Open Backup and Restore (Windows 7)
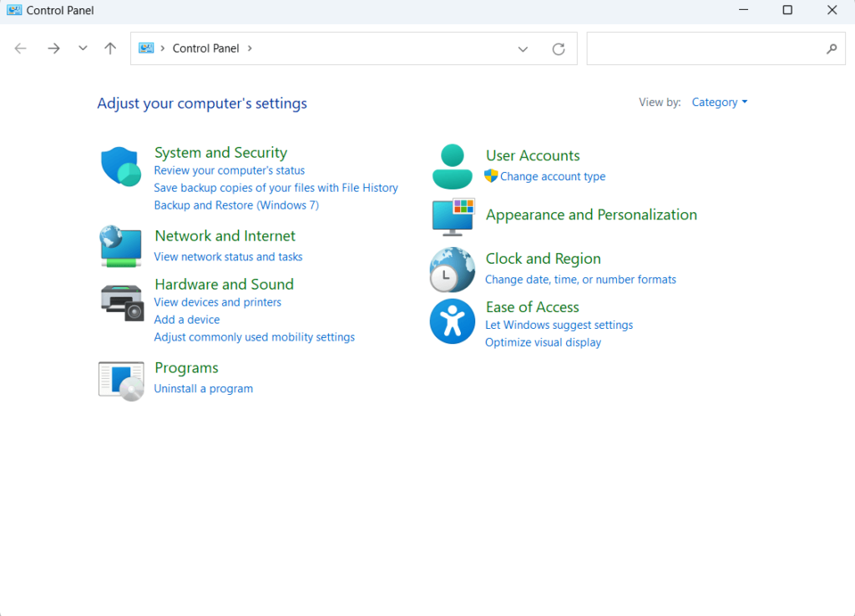This screenshot has height=616, width=855. 236,205
